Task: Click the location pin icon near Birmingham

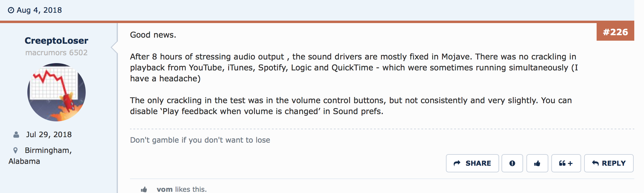Action: tap(15, 150)
